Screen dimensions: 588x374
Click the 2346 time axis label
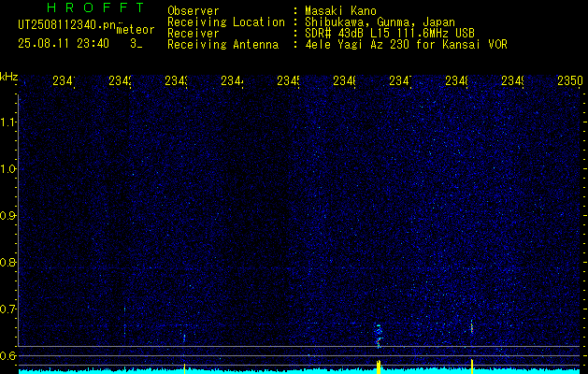(344, 80)
